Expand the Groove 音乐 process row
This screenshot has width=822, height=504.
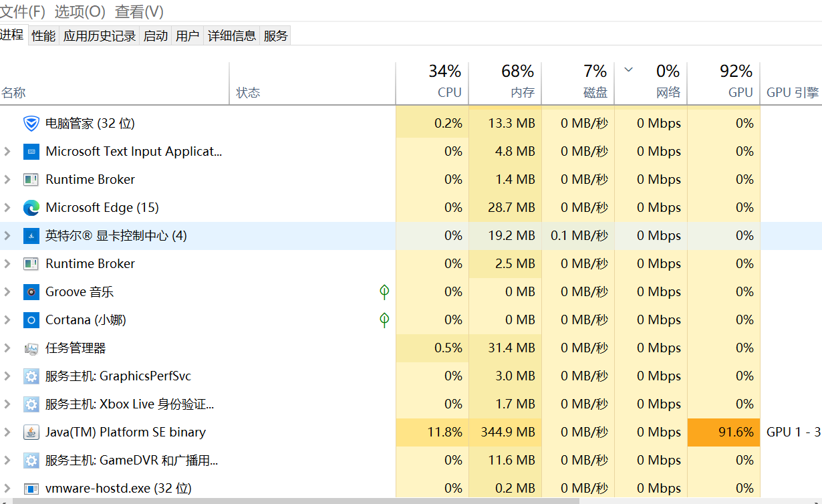point(7,292)
